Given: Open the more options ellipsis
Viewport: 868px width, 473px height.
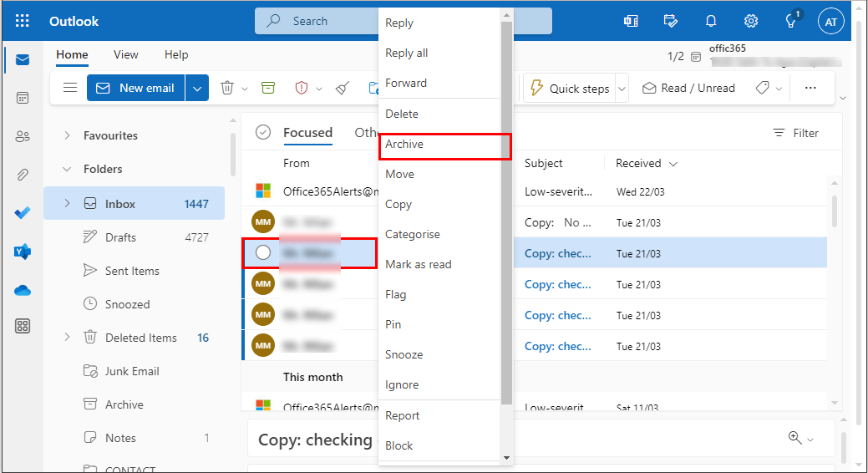Looking at the screenshot, I should 810,88.
